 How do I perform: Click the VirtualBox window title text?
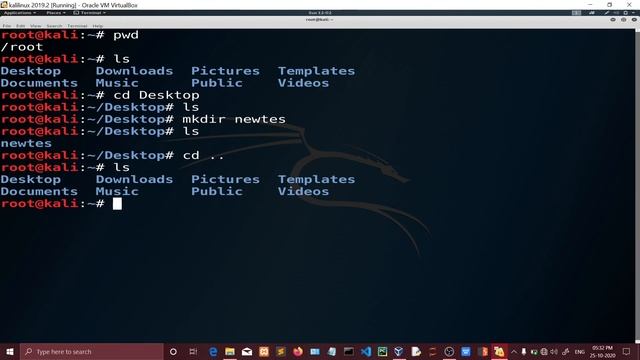click(x=73, y=5)
